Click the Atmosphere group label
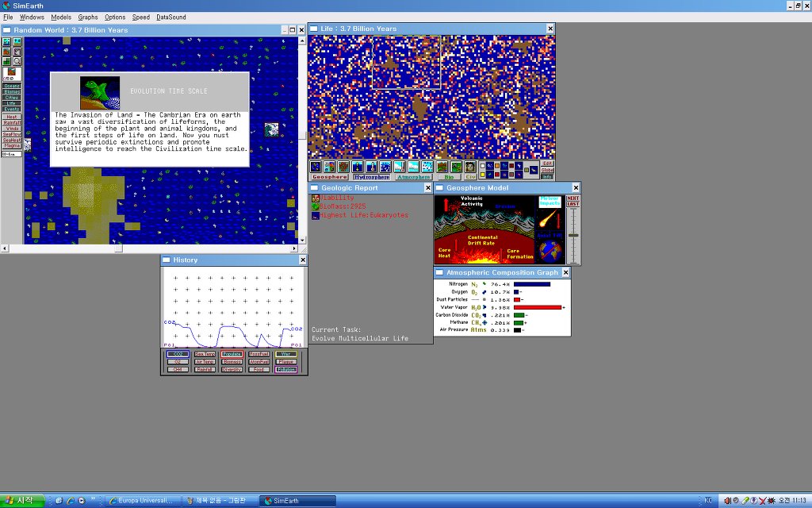 tap(414, 177)
